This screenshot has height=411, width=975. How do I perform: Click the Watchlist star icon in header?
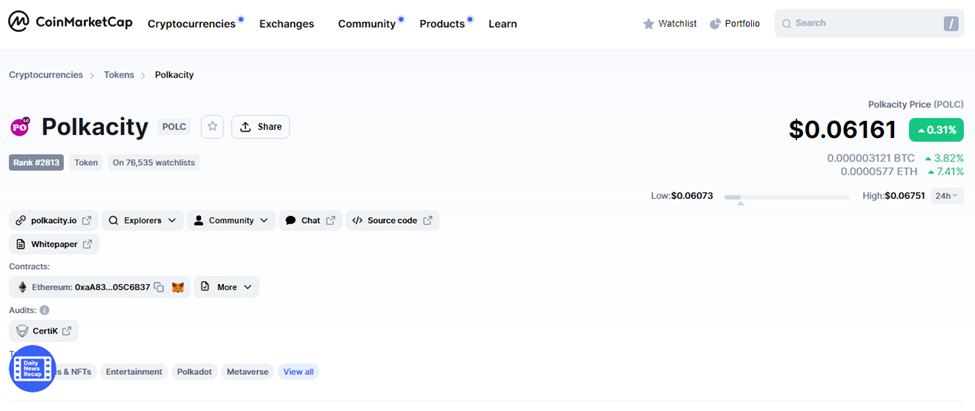649,24
